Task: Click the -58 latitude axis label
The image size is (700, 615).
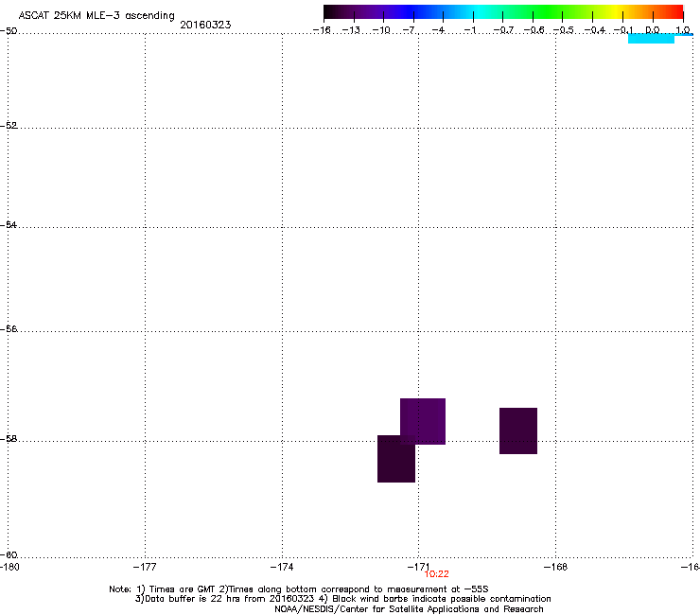Action: [x=9, y=439]
